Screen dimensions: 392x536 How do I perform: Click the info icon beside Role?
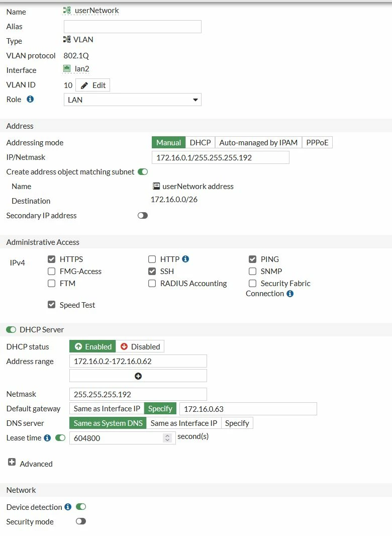point(31,99)
